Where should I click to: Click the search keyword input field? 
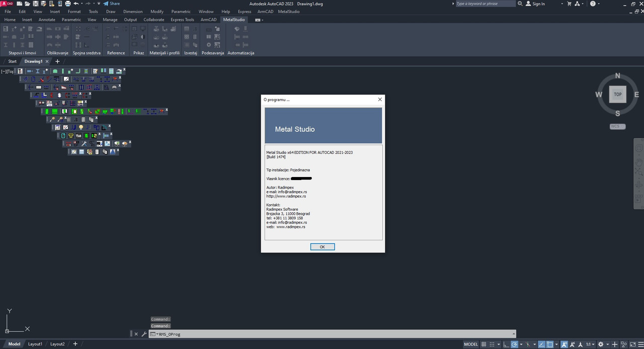coord(485,4)
